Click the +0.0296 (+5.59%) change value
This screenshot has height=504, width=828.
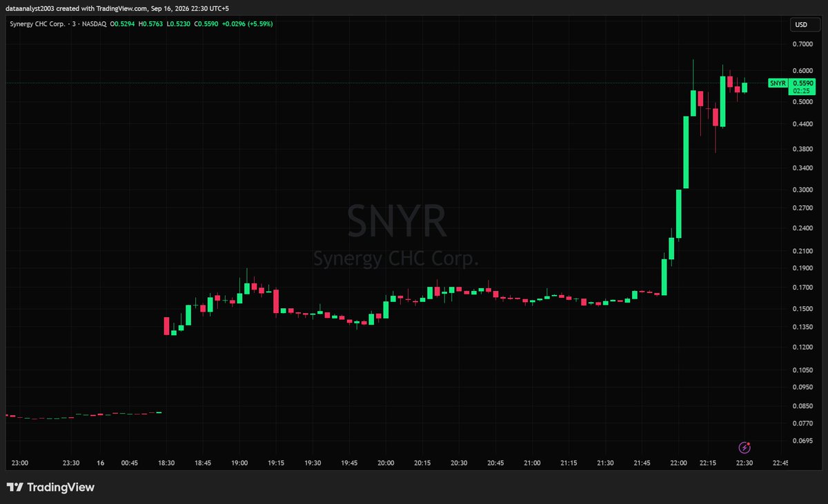pos(248,23)
